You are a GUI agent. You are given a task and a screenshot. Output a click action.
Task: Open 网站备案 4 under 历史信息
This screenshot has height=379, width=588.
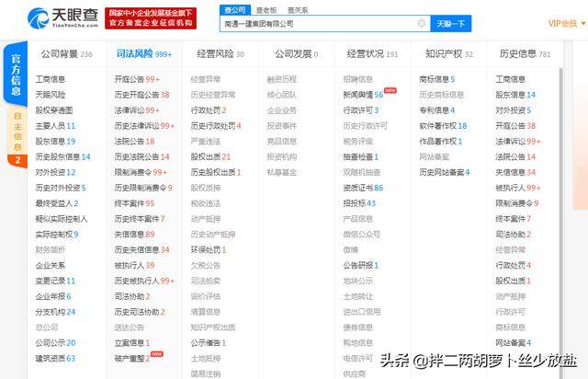coord(514,343)
